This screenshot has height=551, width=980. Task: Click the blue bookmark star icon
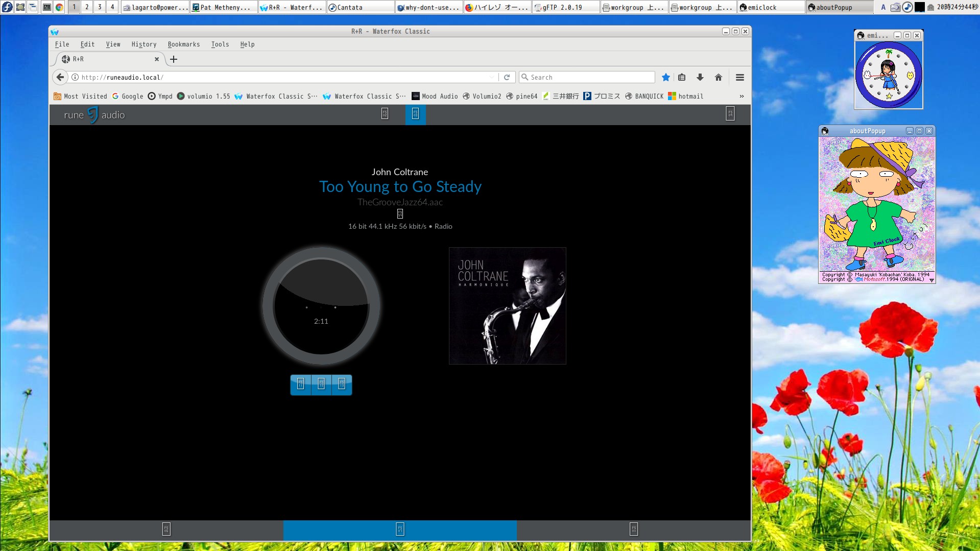tap(665, 77)
